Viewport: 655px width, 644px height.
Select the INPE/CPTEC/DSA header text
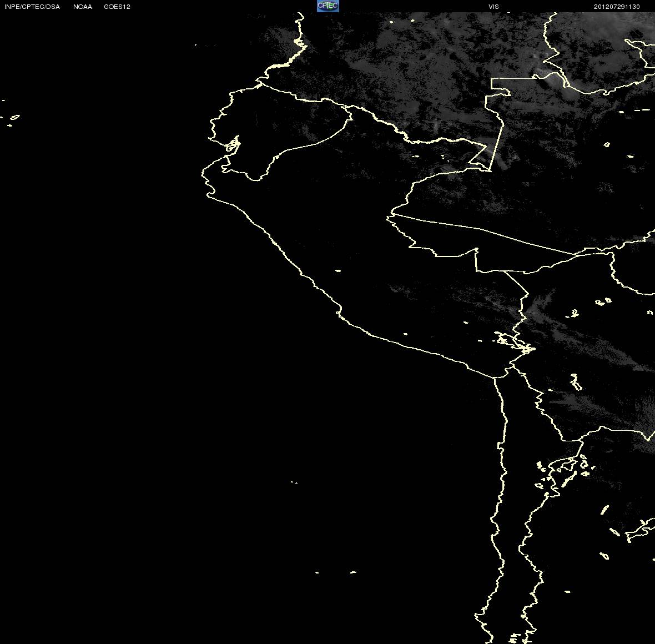(32, 7)
